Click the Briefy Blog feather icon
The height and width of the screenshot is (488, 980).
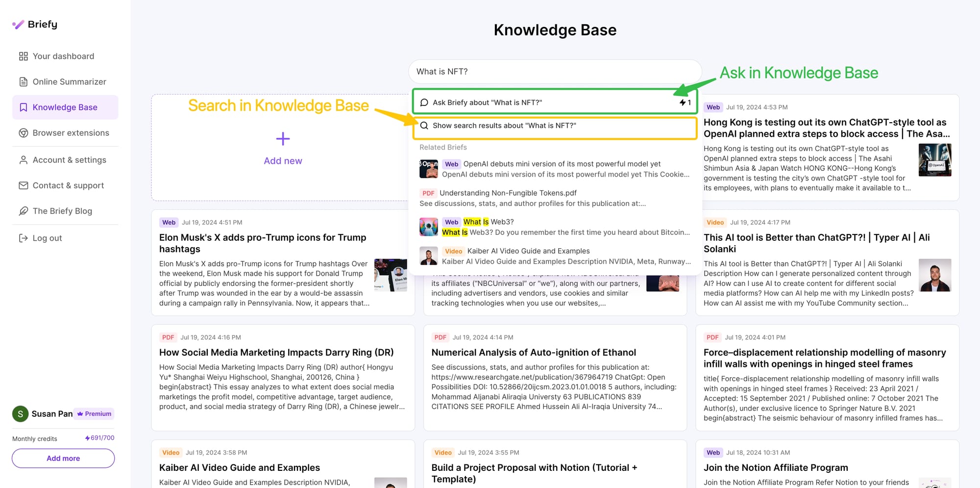23,211
